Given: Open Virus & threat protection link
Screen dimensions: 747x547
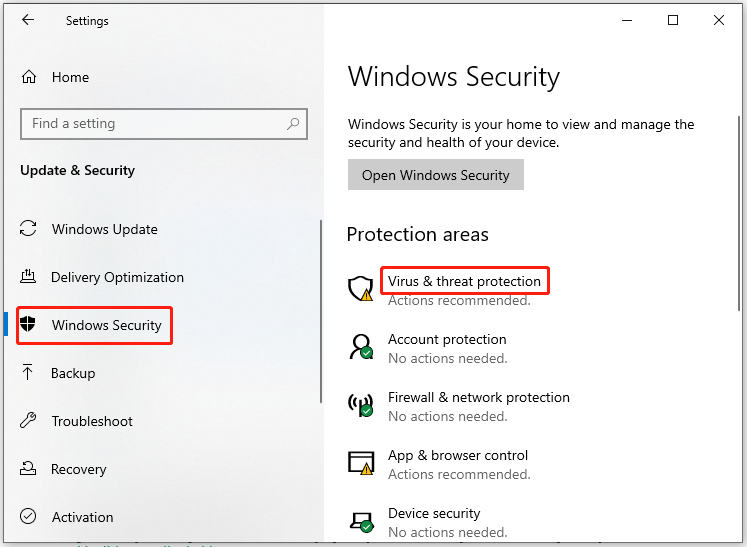Looking at the screenshot, I should [464, 282].
